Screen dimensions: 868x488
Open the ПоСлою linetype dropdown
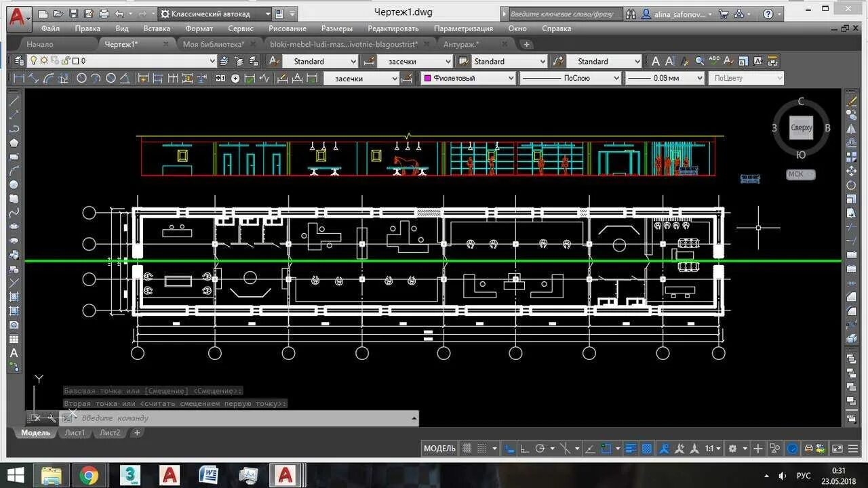coord(616,78)
